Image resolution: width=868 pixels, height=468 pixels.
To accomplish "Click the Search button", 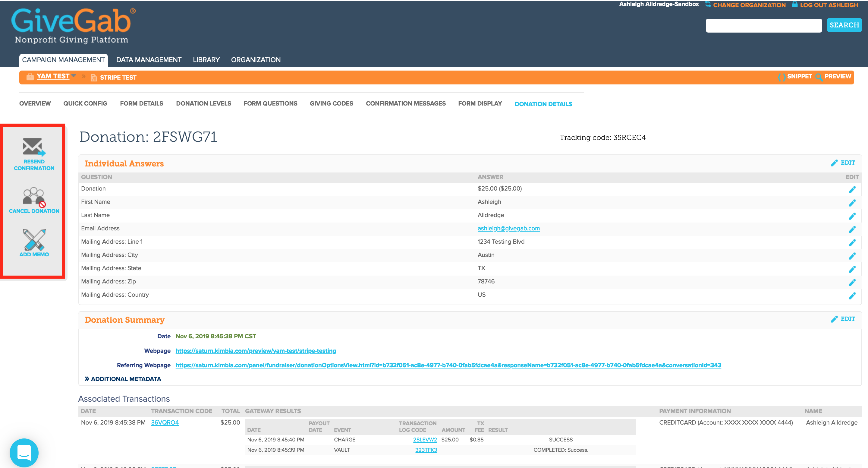I will click(844, 25).
